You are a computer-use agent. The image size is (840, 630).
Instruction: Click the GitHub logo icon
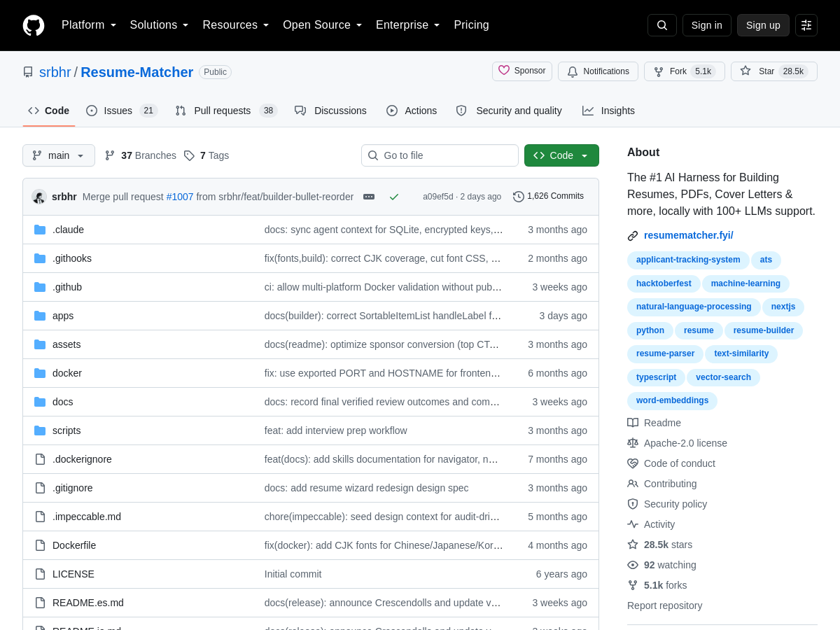click(x=34, y=25)
